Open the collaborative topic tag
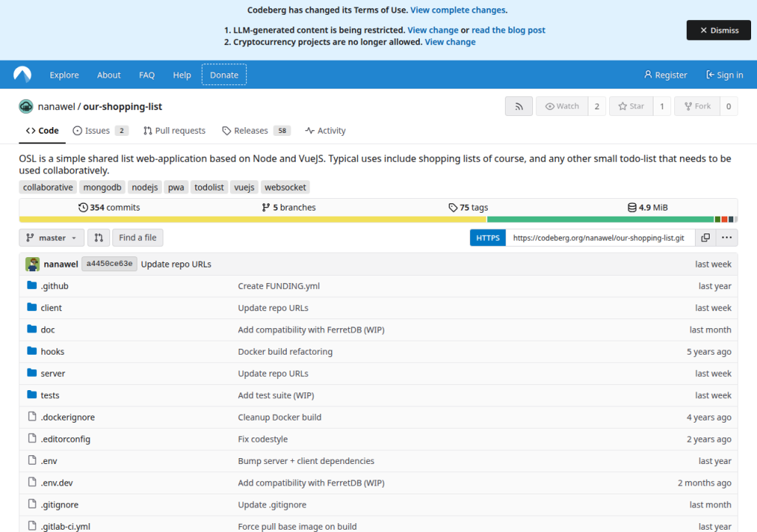 pos(48,188)
